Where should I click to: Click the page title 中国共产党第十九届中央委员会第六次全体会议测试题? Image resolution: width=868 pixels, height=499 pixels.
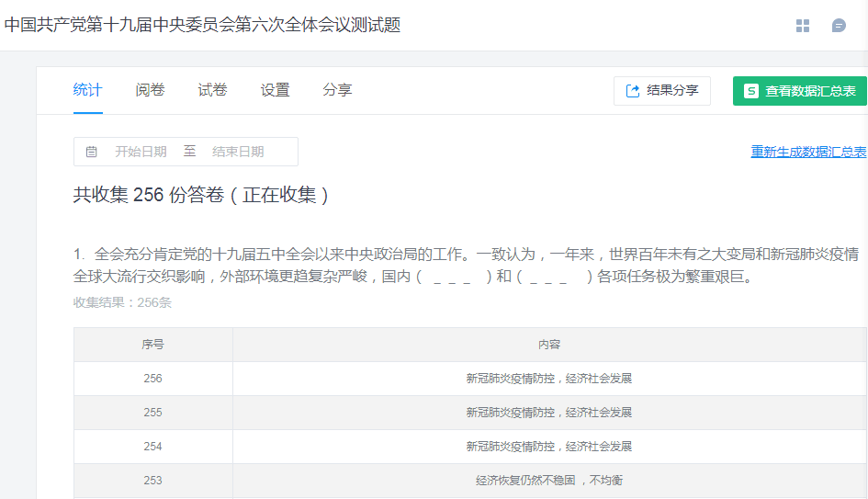pyautogui.click(x=202, y=25)
